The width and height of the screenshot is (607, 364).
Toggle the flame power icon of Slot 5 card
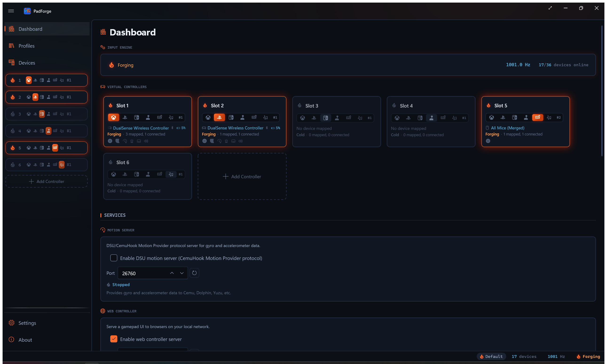point(489,105)
